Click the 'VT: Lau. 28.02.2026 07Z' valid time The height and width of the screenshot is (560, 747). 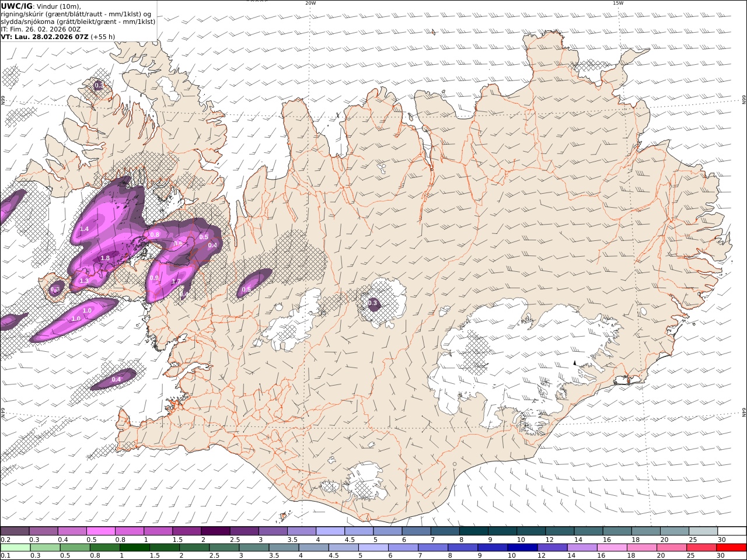pos(45,37)
